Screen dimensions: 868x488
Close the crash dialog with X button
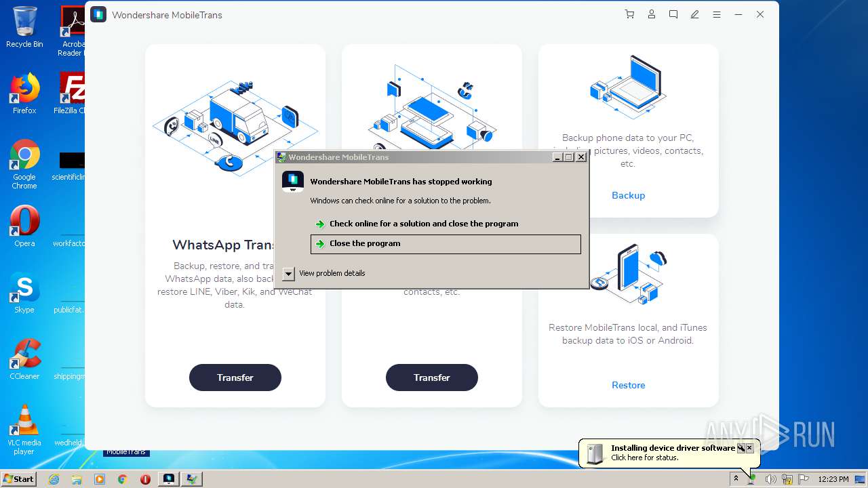pyautogui.click(x=580, y=157)
